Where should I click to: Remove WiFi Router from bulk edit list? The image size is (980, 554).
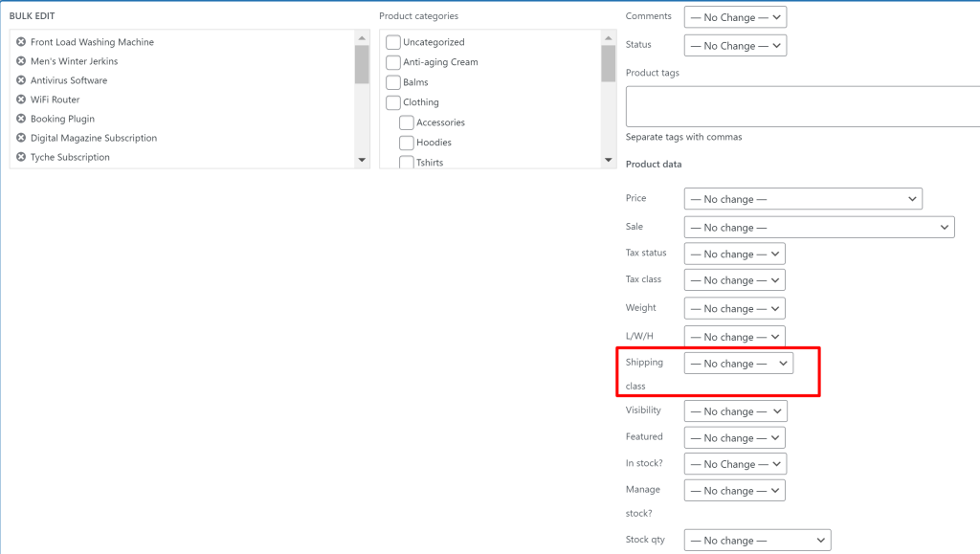pyautogui.click(x=21, y=100)
